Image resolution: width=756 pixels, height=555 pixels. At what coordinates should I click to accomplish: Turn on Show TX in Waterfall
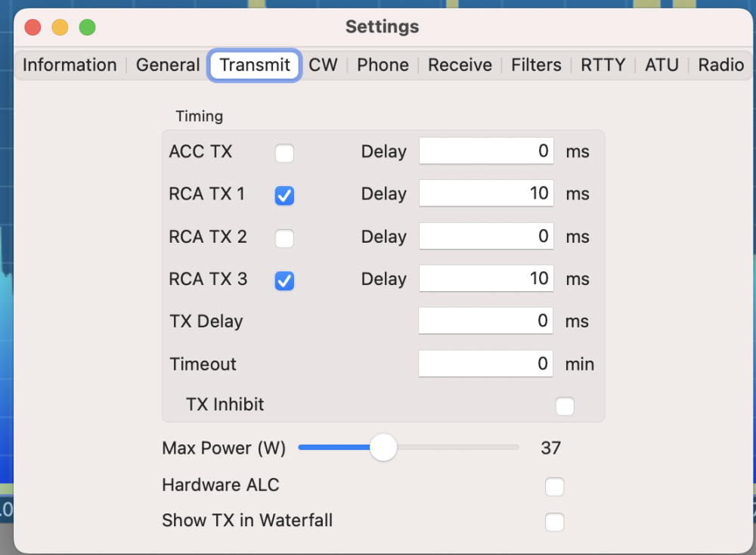pyautogui.click(x=555, y=522)
